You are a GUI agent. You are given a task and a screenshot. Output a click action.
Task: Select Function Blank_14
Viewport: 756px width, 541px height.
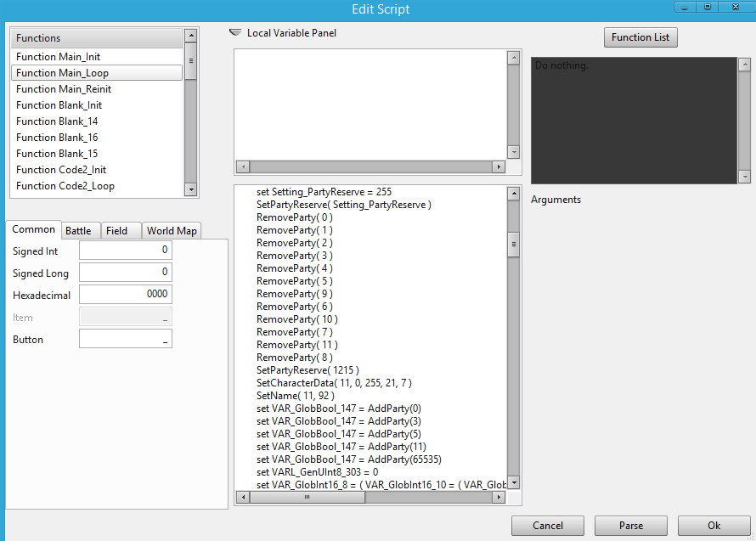[x=97, y=121]
